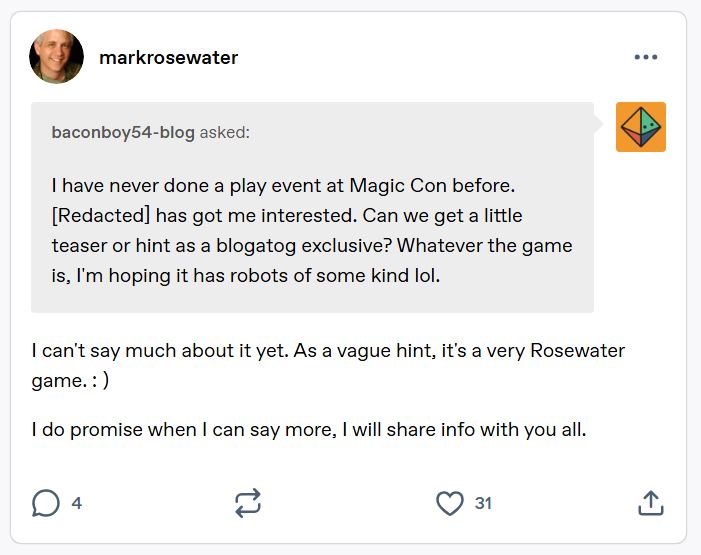Click the asker's orange geometric avatar
The image size is (701, 555).
641,127
